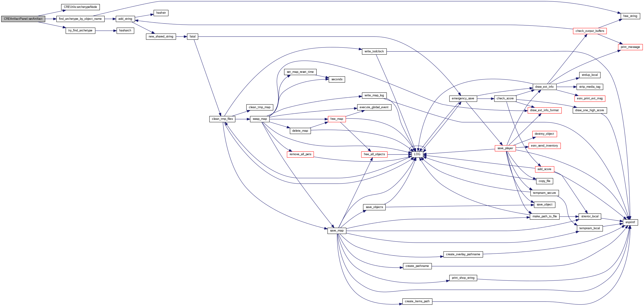Select the free_string node
The image size is (644, 306).
click(630, 16)
